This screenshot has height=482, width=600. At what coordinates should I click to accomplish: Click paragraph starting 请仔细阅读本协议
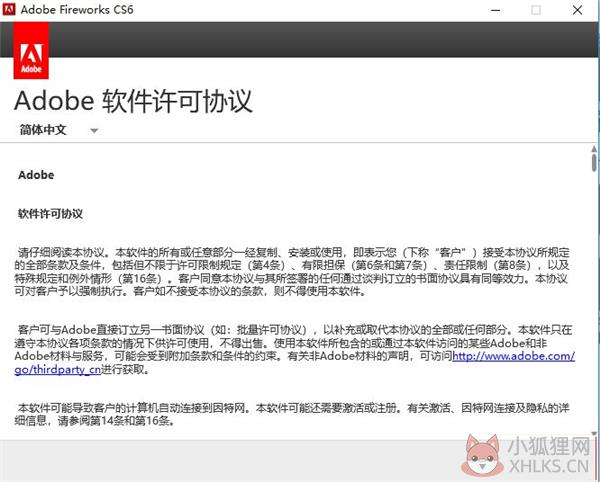(293, 272)
